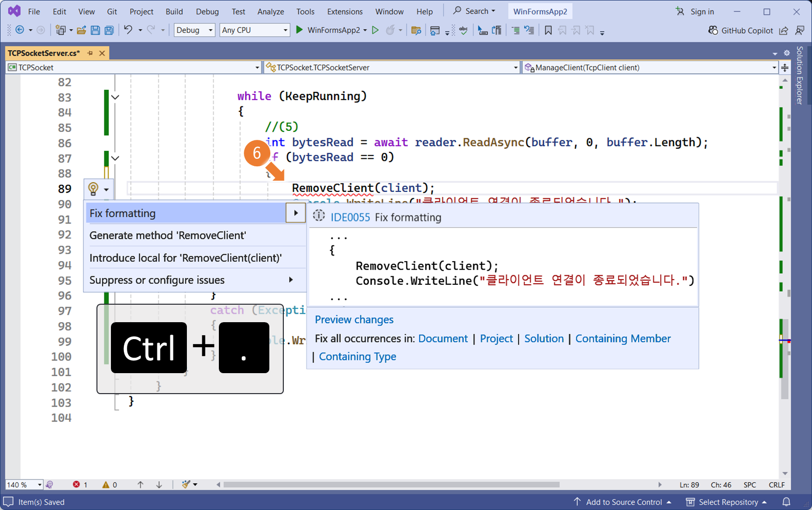Toggle the pin on the TCPSocketServer.cs tab
This screenshot has height=510, width=812.
point(90,53)
